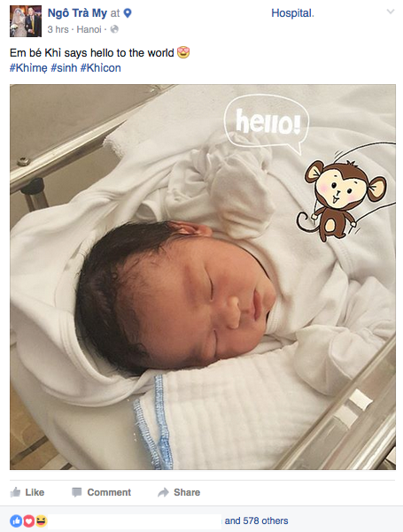Click the red Love reaction icon
403x532 pixels.
[29, 520]
